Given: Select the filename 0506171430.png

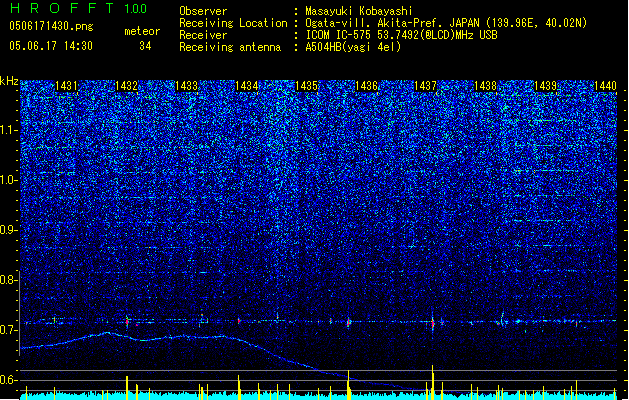Looking at the screenshot, I should click(x=51, y=26).
